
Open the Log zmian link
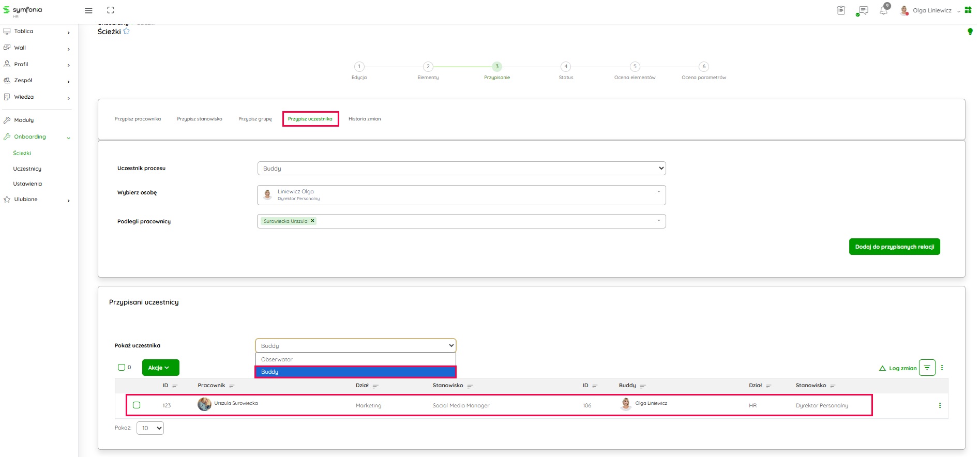click(898, 368)
